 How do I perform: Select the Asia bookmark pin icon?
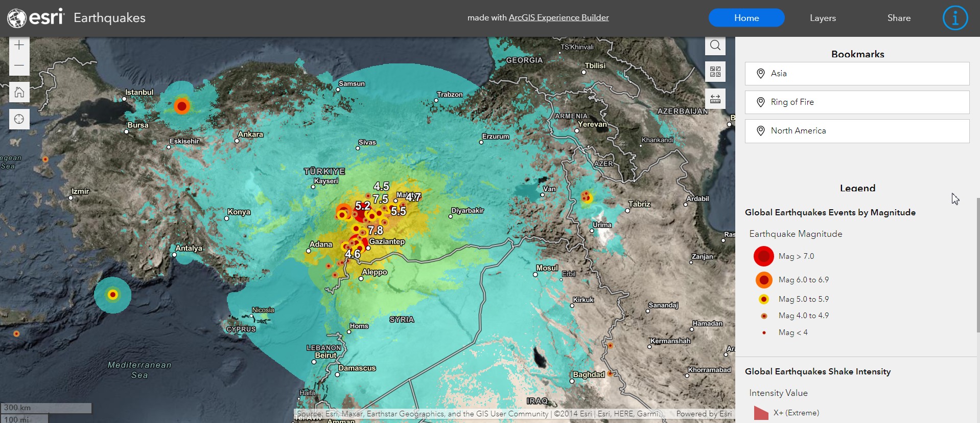[x=760, y=74]
